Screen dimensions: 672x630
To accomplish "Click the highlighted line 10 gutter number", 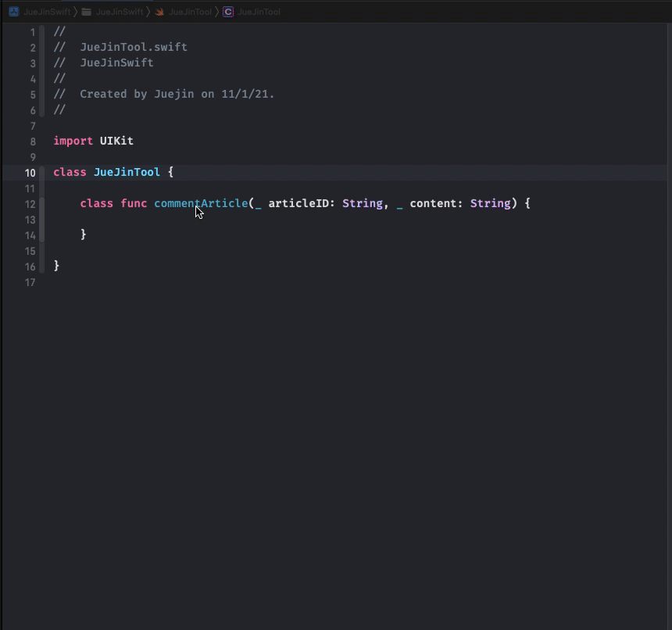I will tap(30, 172).
